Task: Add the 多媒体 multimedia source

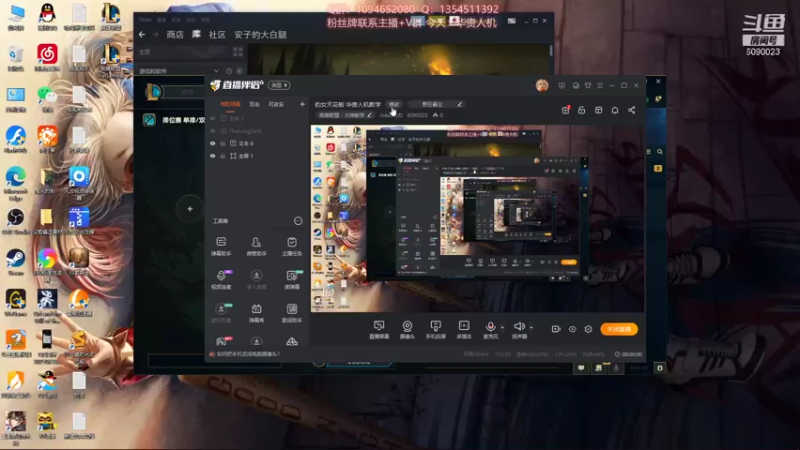Action: [x=464, y=330]
